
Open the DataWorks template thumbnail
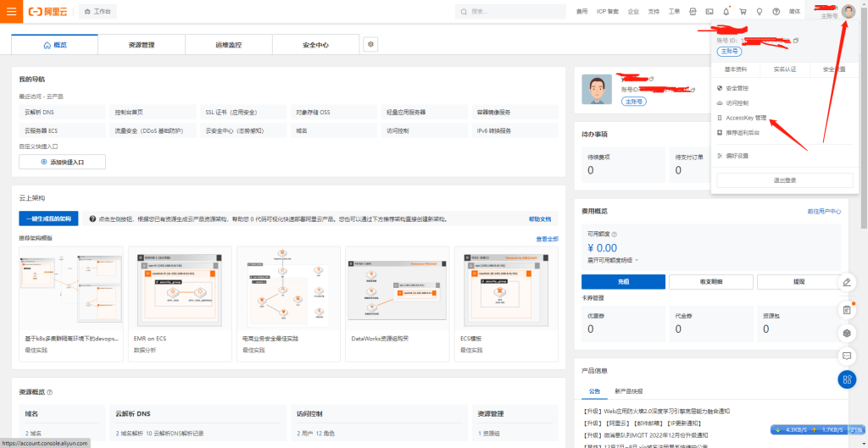tap(398, 288)
